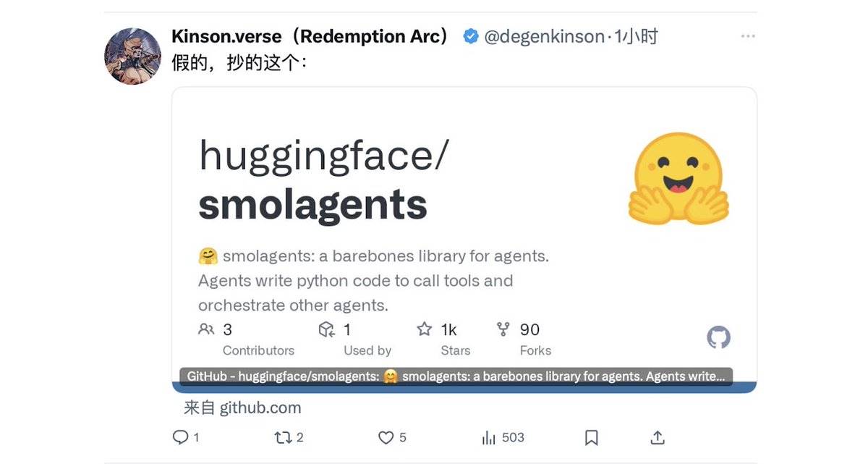Viewport: 868px width, 464px height.
Task: Like the tweet with heart icon
Action: pos(386,437)
